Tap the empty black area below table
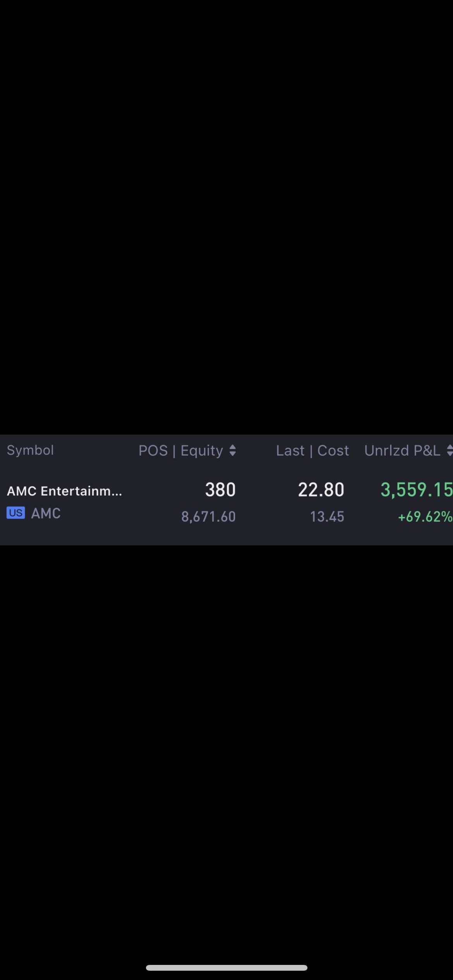Image resolution: width=453 pixels, height=980 pixels. tap(226, 751)
